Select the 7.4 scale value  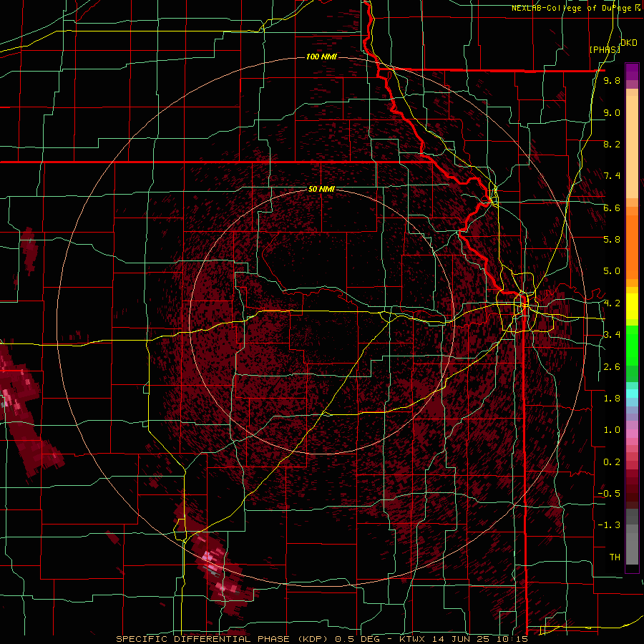click(612, 176)
